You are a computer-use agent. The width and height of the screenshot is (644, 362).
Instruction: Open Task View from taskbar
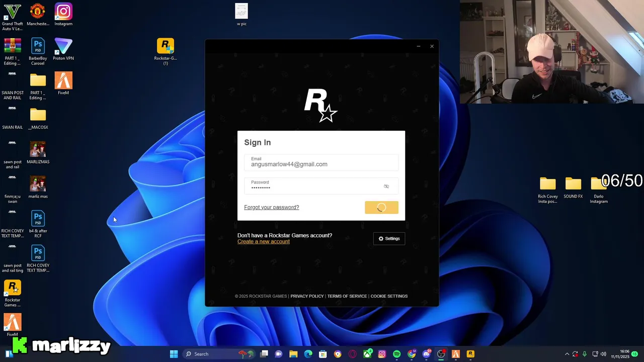tap(264, 354)
